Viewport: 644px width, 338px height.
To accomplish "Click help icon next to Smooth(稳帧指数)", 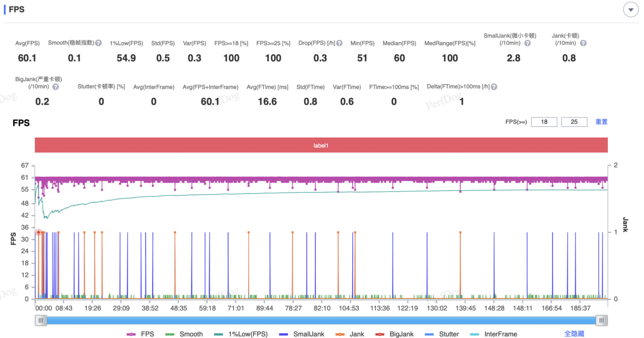I will coord(98,43).
